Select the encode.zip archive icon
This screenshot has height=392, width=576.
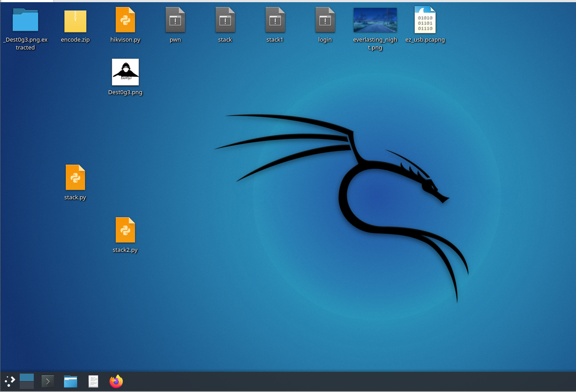(75, 21)
